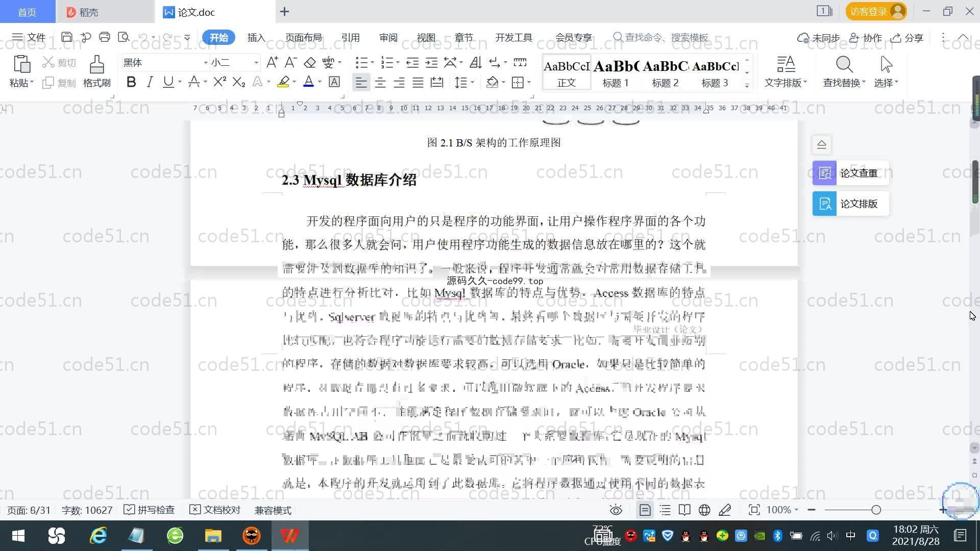This screenshot has height=551, width=980.
Task: Open Find and Replace (查找替换)
Action: click(844, 71)
